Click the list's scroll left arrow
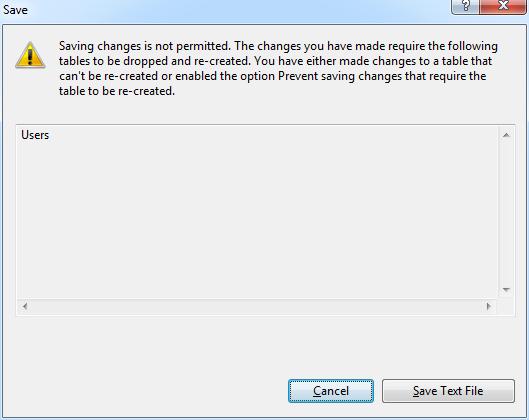Image resolution: width=529 pixels, height=420 pixels. pos(25,306)
